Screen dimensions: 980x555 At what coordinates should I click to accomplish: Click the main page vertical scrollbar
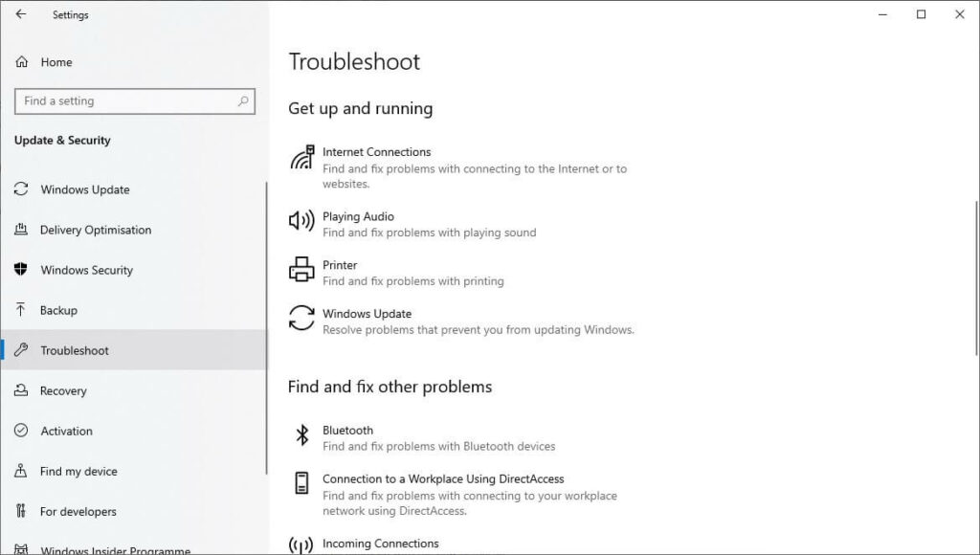pyautogui.click(x=975, y=287)
